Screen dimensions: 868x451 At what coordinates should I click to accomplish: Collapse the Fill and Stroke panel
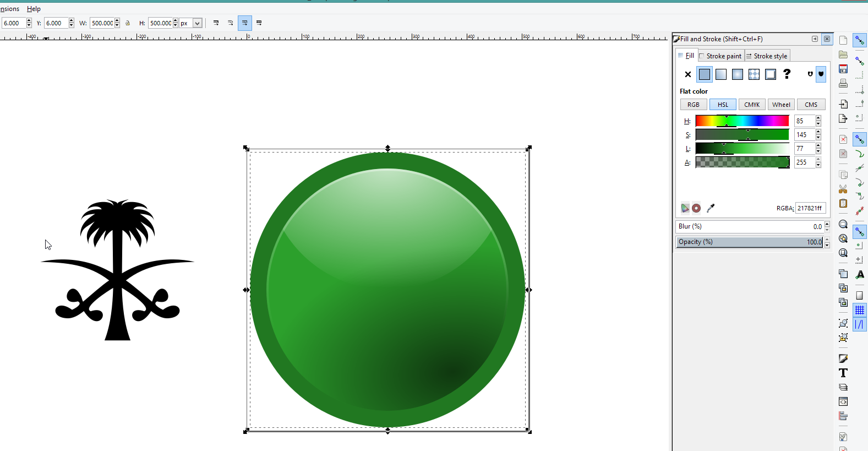[815, 39]
